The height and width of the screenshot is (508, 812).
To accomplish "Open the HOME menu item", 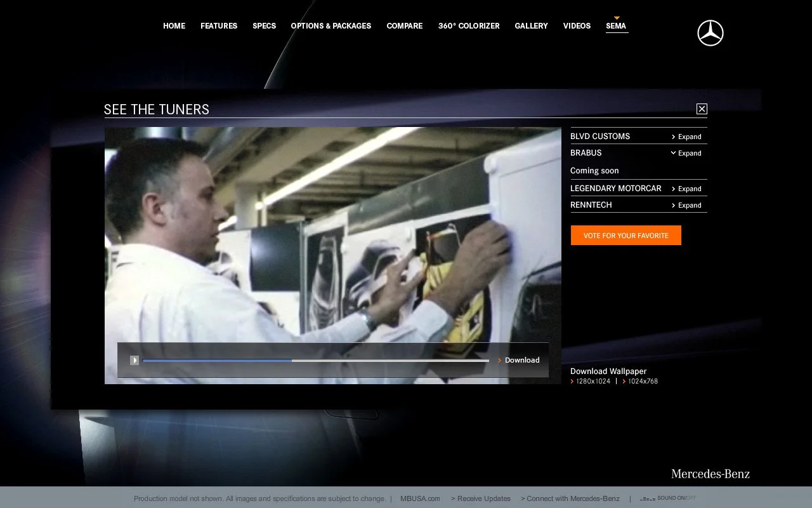I will pyautogui.click(x=174, y=26).
